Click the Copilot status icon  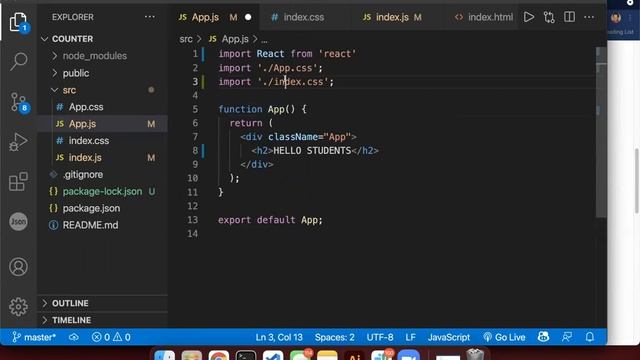[x=543, y=337]
